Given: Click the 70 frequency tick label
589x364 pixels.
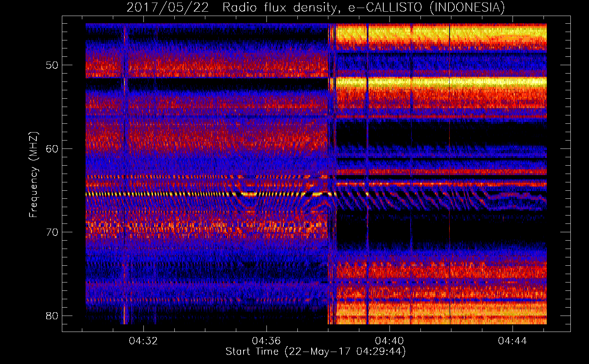Looking at the screenshot, I should 52,232.
